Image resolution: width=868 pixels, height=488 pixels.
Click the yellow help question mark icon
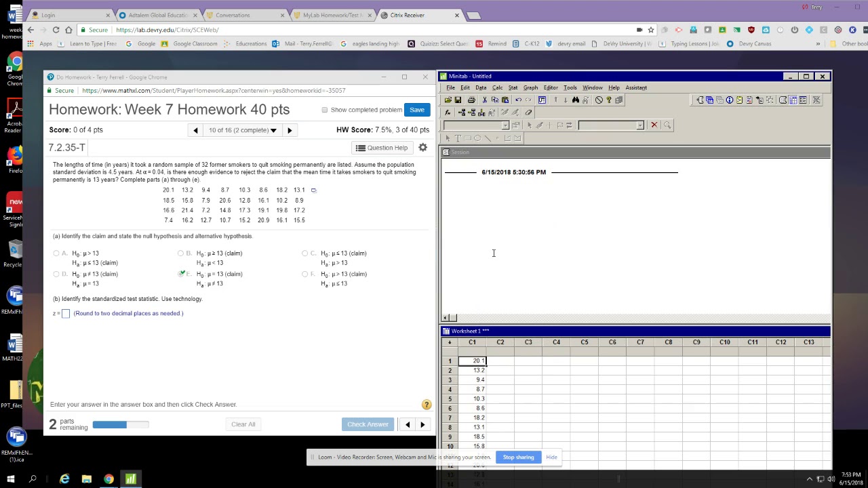[427, 405]
